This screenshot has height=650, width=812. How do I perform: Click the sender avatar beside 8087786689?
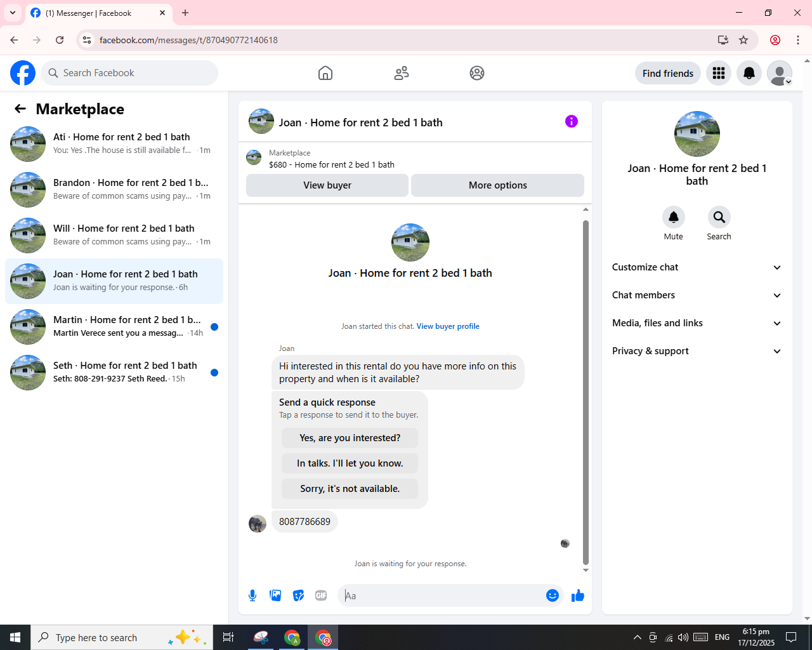tap(258, 524)
